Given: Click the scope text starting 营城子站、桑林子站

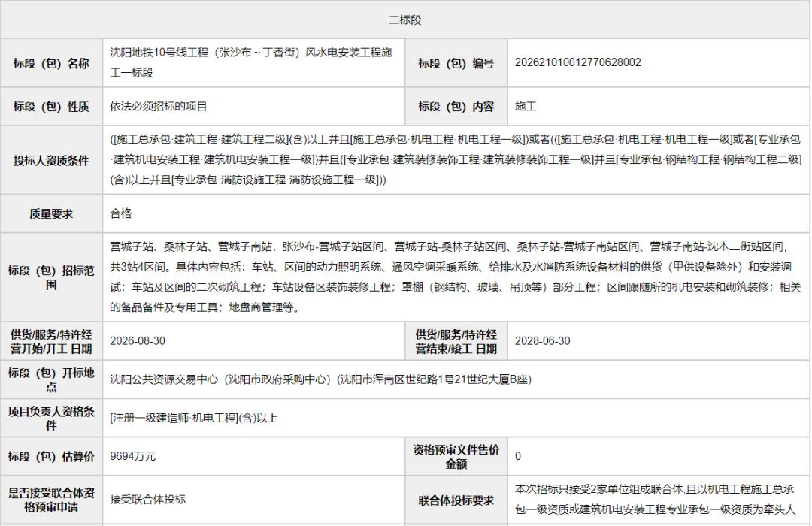Looking at the screenshot, I should [x=456, y=277].
